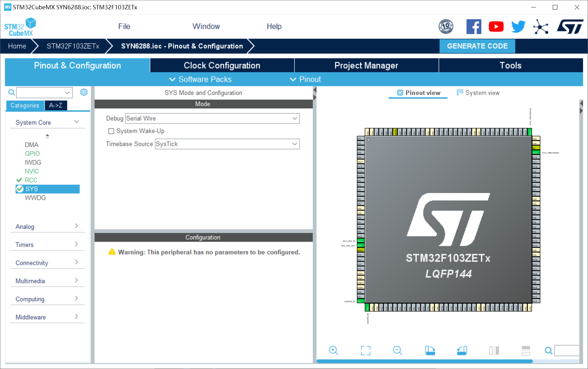The height and width of the screenshot is (369, 588).
Task: Click the GENERATE CODE button
Action: (477, 46)
